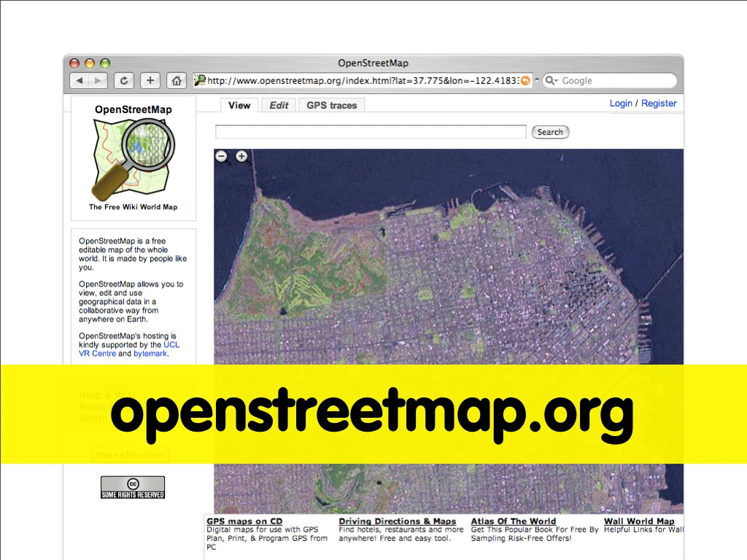Click the browser back arrow button
This screenshot has height=560, width=747.
(80, 80)
